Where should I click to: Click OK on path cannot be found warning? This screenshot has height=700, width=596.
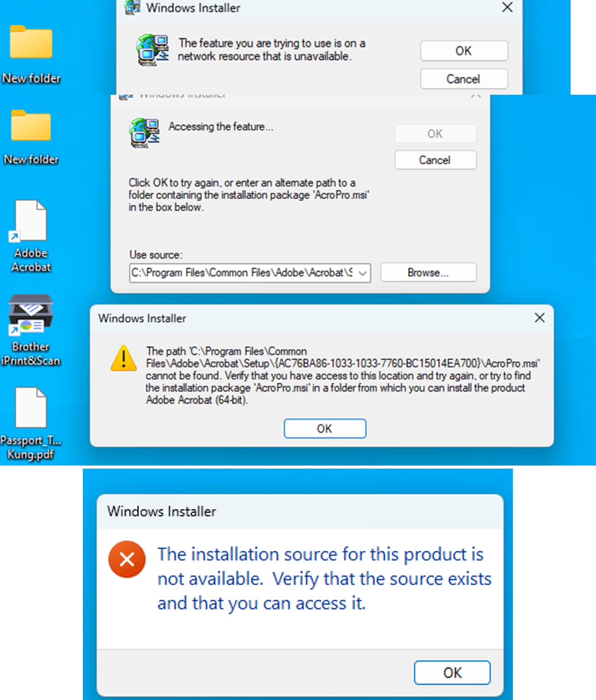[325, 429]
